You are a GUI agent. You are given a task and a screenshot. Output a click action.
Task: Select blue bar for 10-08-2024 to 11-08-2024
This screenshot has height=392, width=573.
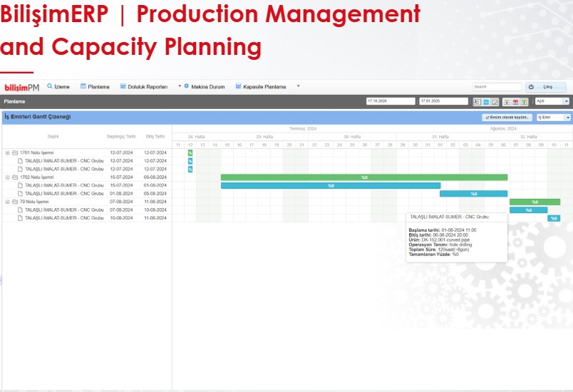554,218
